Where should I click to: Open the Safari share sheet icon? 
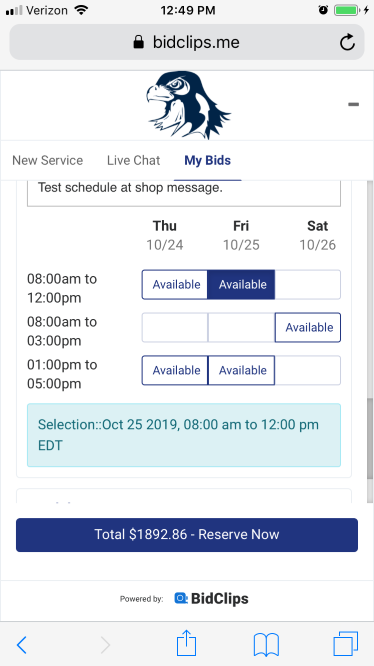click(186, 643)
